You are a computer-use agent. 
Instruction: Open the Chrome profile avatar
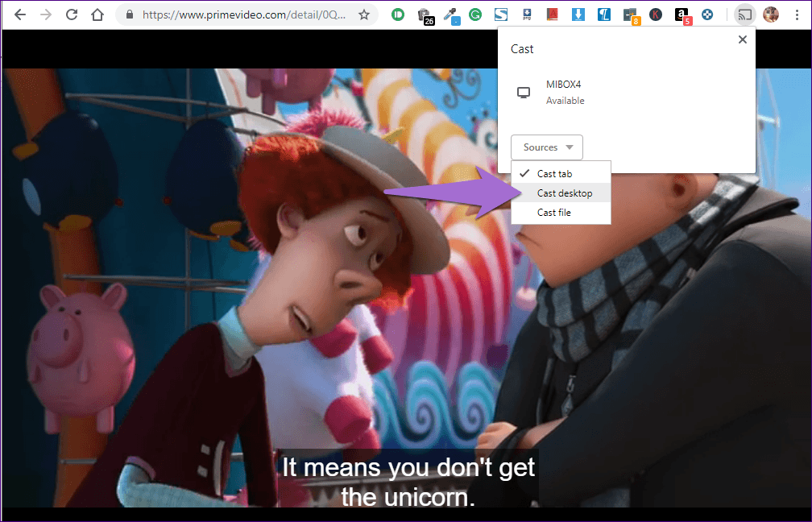pos(771,14)
